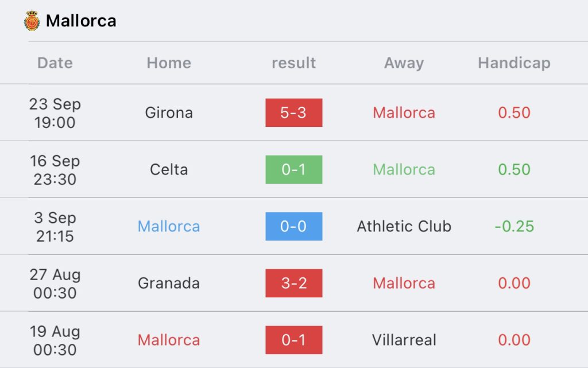588x368 pixels.
Task: Open the blue 0-0 result badge
Action: pyautogui.click(x=293, y=226)
